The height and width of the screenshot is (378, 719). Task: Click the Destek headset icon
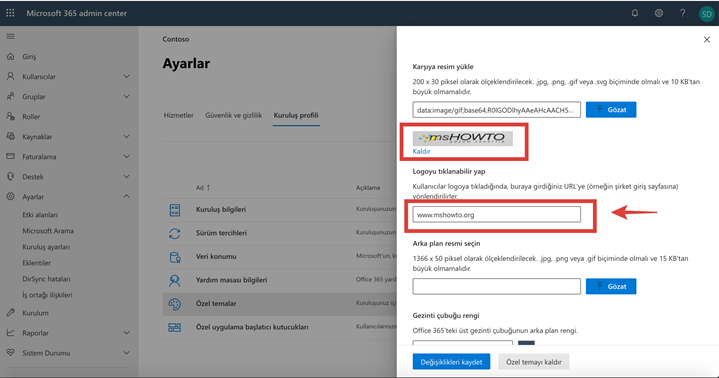coord(11,176)
